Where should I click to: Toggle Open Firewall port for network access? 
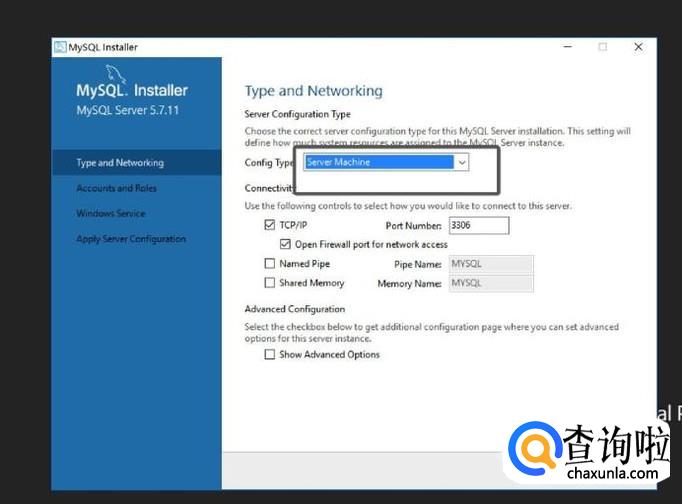coord(285,244)
